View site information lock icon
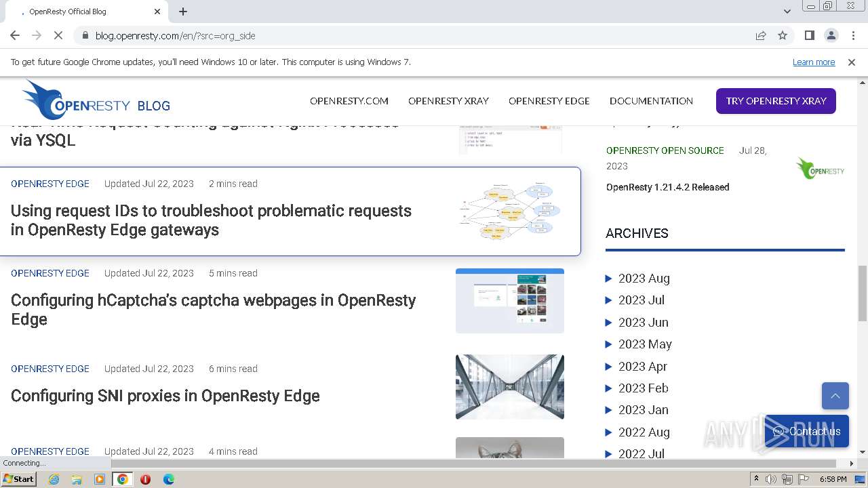The image size is (868, 488). click(x=85, y=35)
